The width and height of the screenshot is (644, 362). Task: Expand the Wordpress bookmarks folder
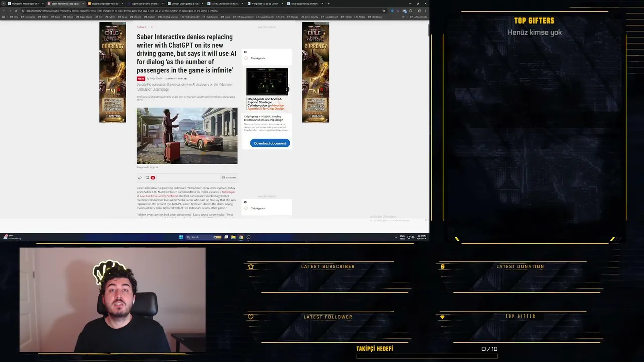375,17
